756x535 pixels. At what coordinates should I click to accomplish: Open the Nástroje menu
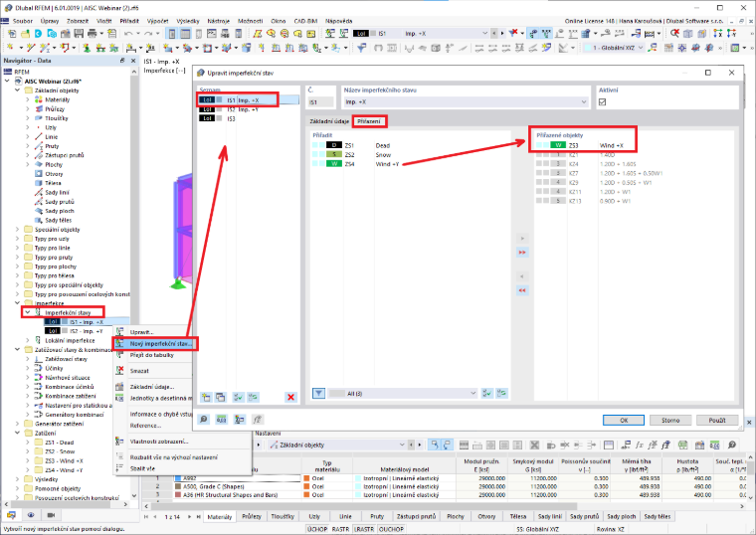click(x=219, y=21)
